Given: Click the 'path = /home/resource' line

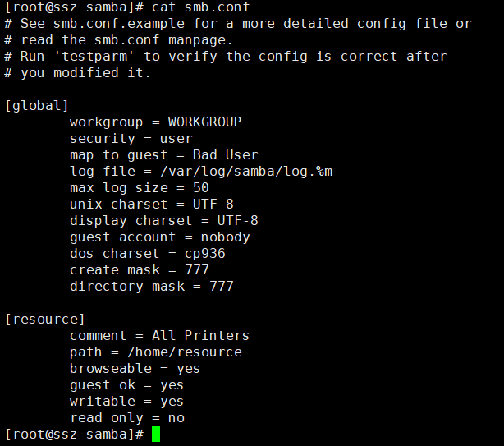Looking at the screenshot, I should (x=156, y=352).
